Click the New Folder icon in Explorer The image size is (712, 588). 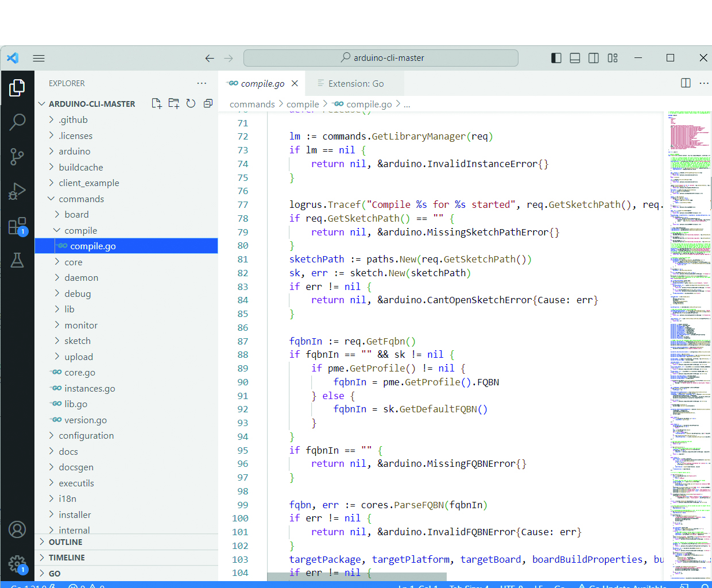(x=173, y=103)
